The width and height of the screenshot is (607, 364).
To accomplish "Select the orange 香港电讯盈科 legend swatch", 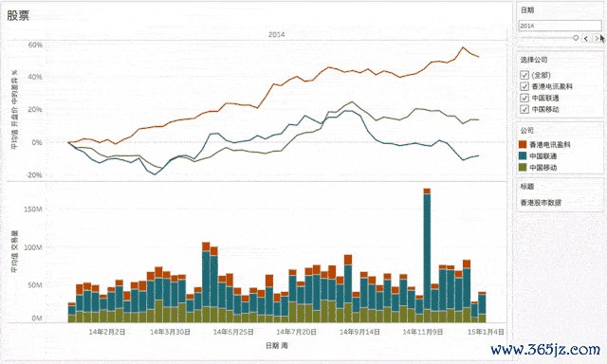I will (523, 144).
